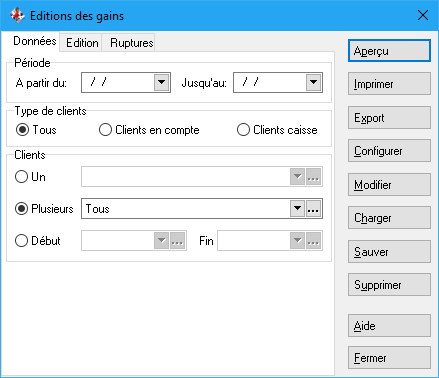The width and height of the screenshot is (439, 378).
Task: Select the Tous client type radio
Action: (22, 130)
